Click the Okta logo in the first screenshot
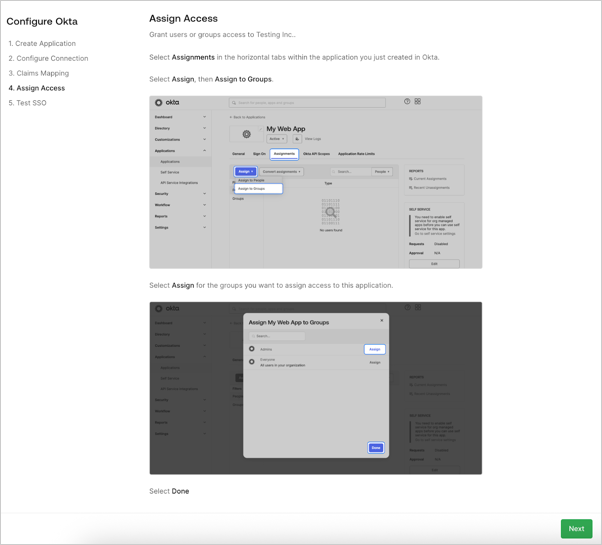 tap(167, 102)
